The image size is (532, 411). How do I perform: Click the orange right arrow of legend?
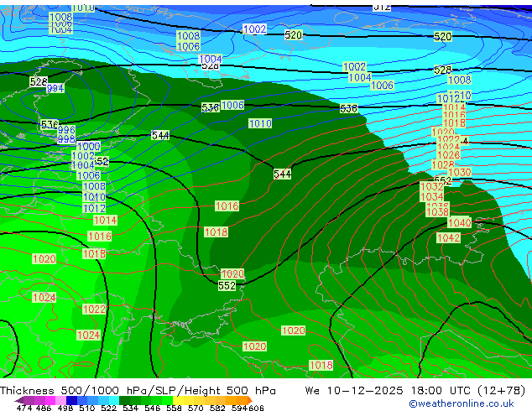[x=250, y=400]
